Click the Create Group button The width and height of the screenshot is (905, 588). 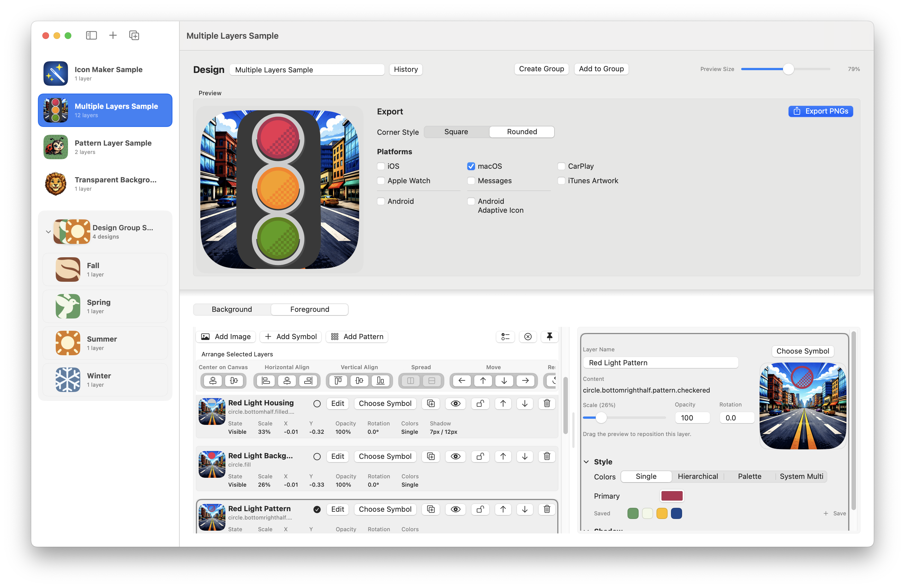[541, 69]
